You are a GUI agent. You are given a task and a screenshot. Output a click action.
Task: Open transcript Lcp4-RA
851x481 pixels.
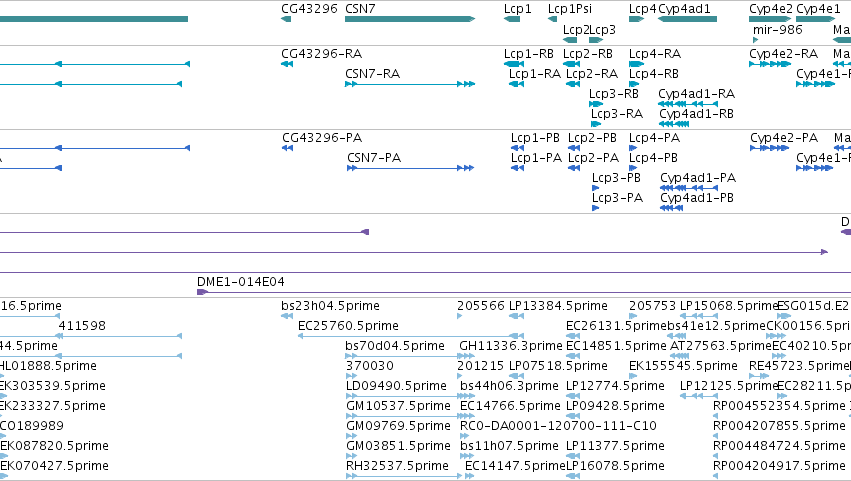655,54
